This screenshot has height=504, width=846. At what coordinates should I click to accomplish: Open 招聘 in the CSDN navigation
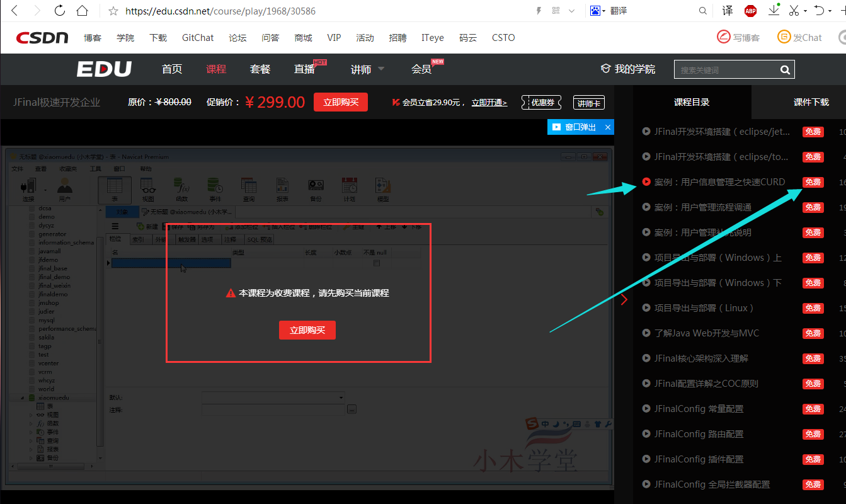click(x=397, y=38)
